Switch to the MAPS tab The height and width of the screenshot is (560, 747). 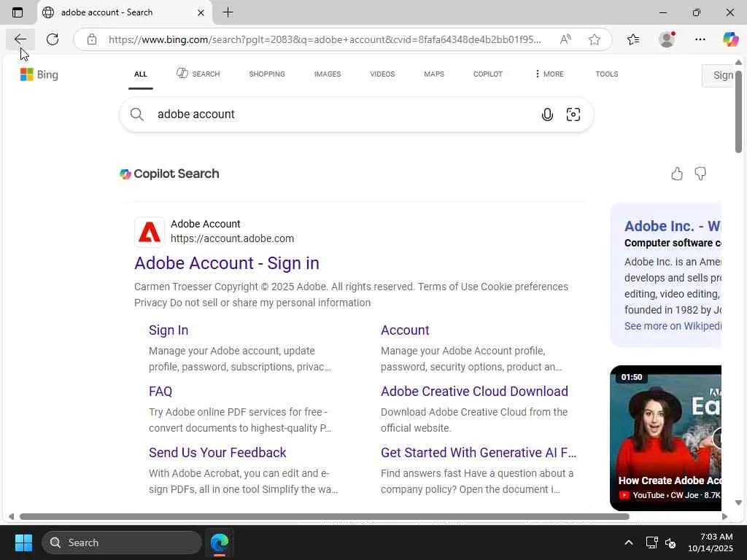pos(434,74)
